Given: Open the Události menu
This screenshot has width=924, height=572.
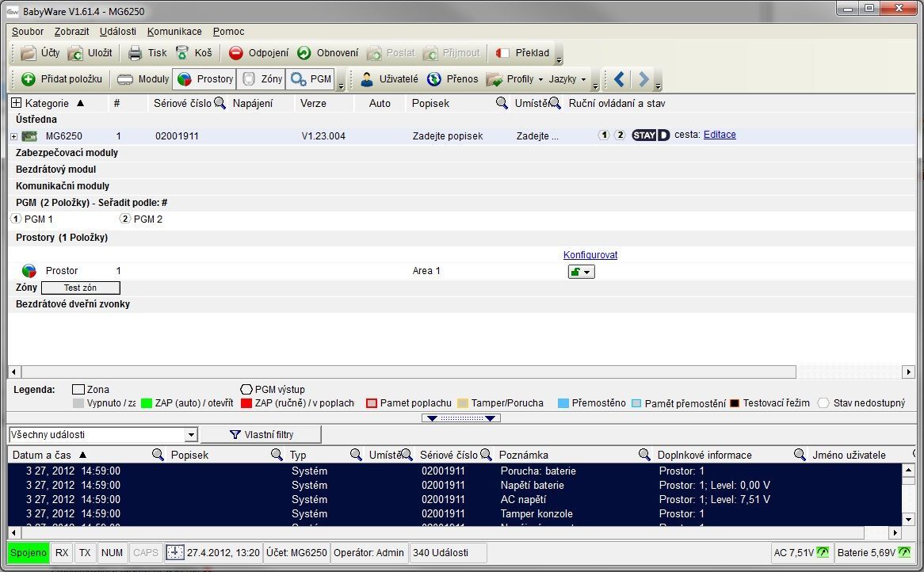Looking at the screenshot, I should (x=118, y=32).
